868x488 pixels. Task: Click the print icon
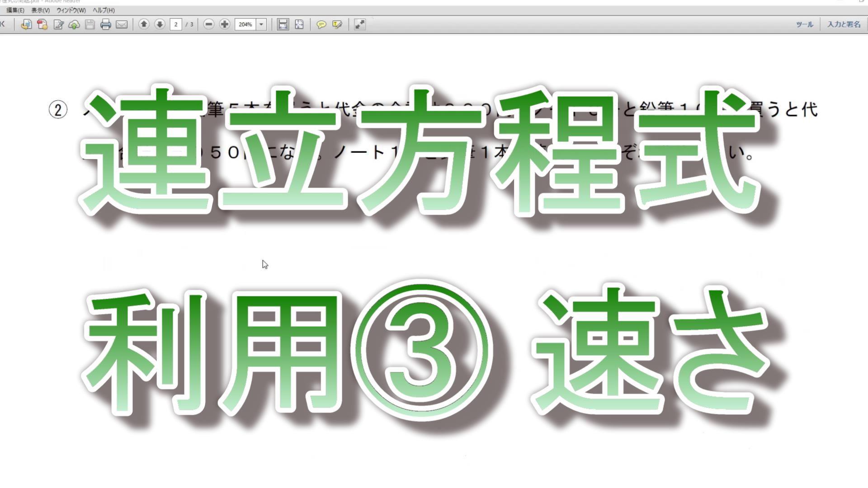tap(106, 24)
